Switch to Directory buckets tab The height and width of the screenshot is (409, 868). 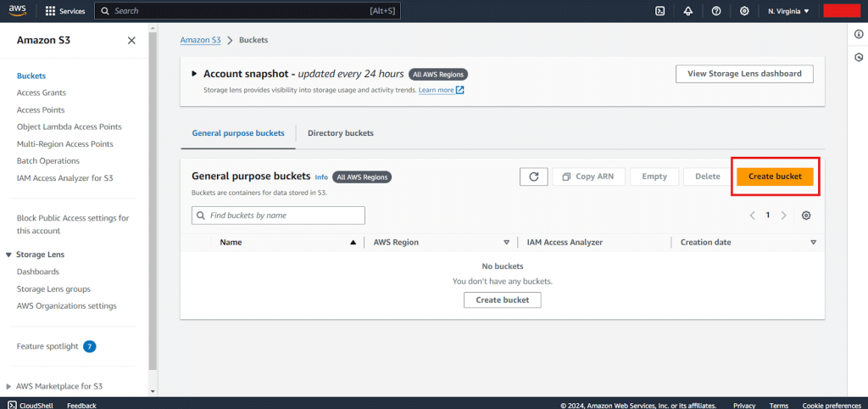(341, 133)
